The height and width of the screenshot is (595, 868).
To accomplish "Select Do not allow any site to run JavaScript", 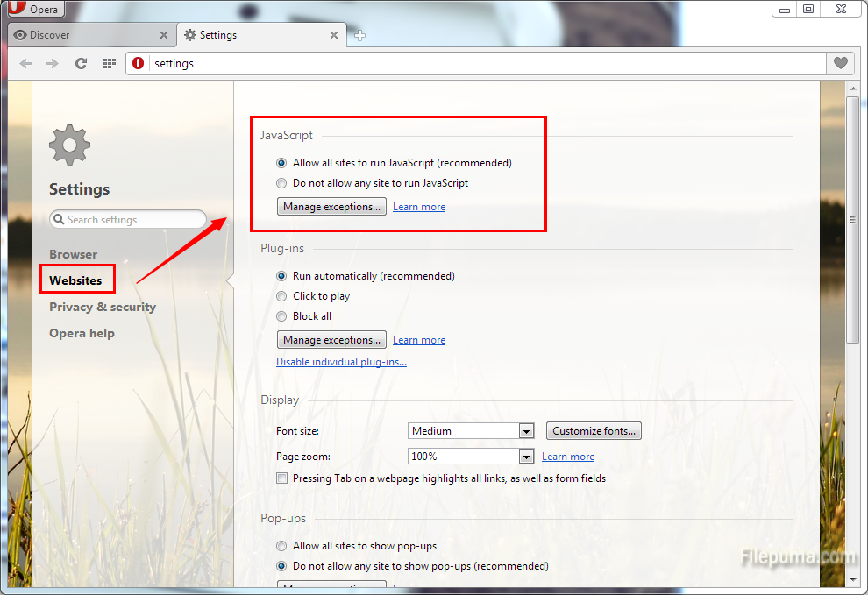I will [x=281, y=183].
